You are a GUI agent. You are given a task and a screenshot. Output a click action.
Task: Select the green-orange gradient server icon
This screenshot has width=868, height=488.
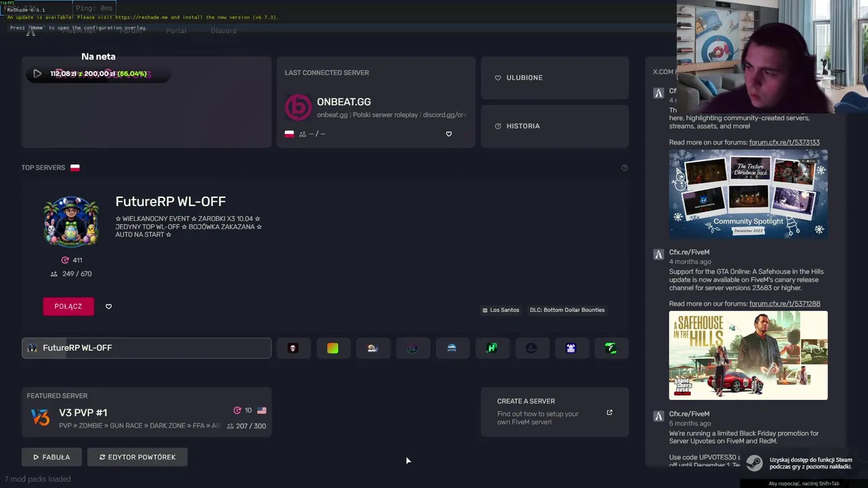(x=332, y=348)
